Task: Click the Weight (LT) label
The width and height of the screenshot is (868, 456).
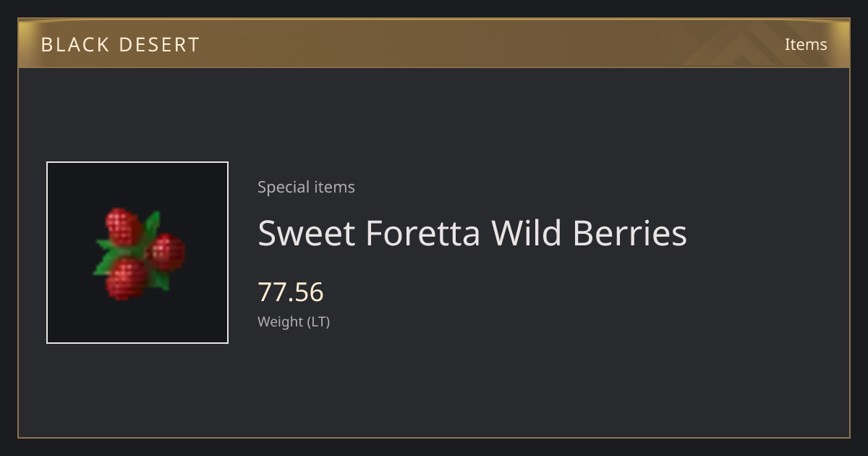Action: click(x=294, y=321)
